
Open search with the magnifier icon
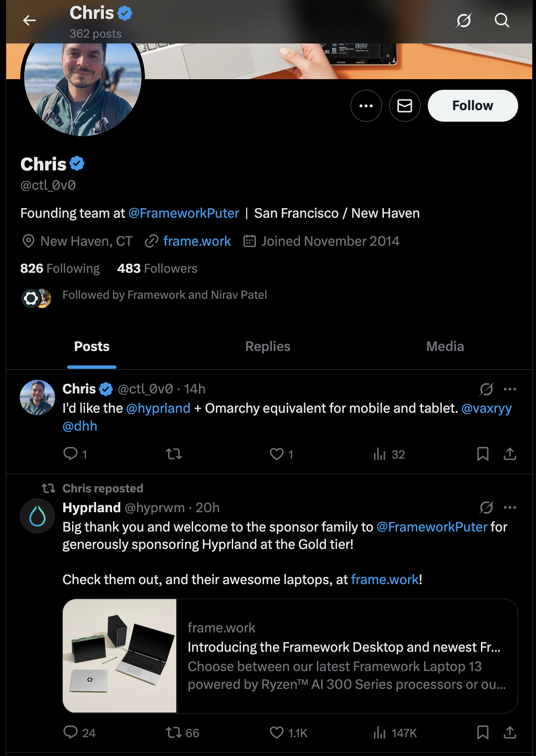point(502,20)
